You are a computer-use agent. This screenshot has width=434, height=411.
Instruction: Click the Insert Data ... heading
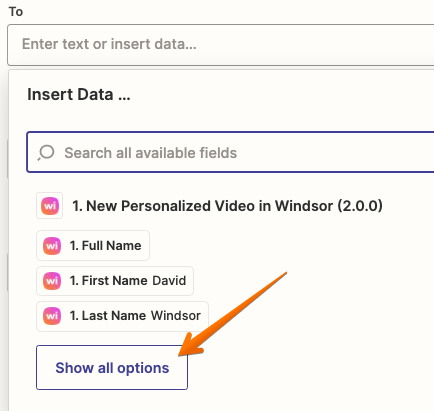[79, 94]
